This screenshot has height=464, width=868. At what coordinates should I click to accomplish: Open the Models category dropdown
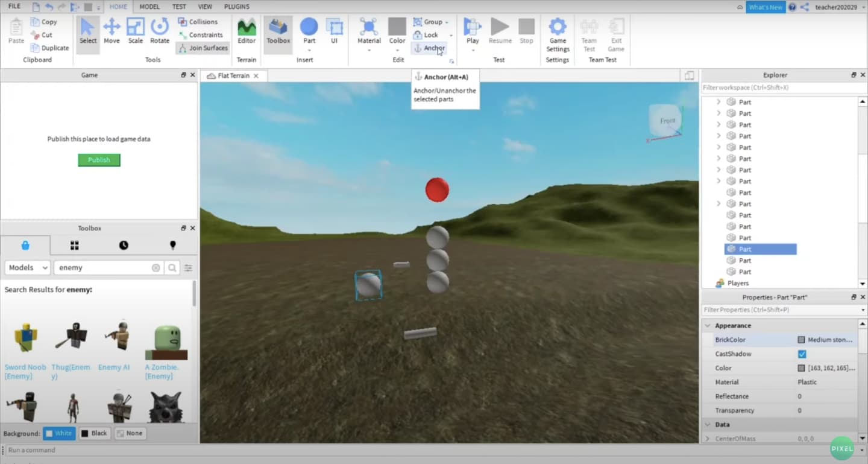27,268
